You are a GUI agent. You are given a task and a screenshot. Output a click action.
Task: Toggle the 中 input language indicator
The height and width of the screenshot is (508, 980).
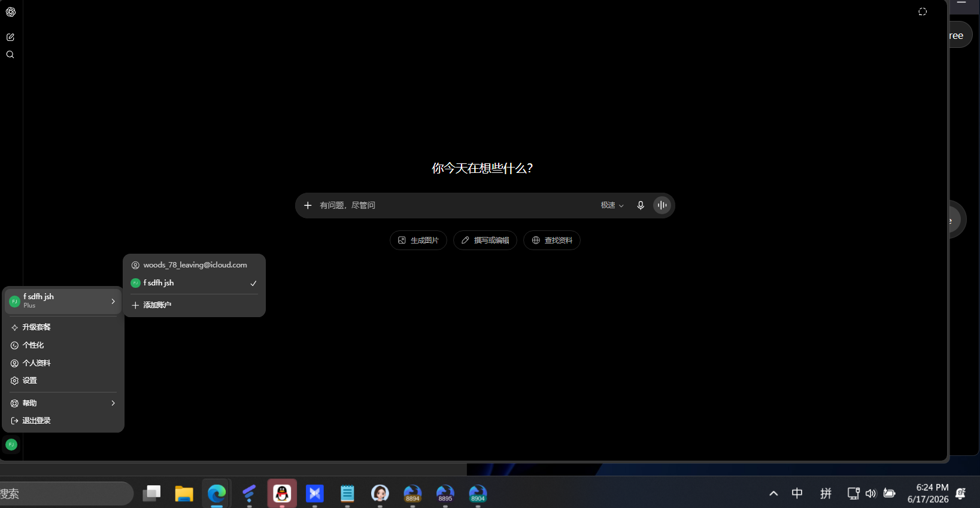tap(797, 494)
